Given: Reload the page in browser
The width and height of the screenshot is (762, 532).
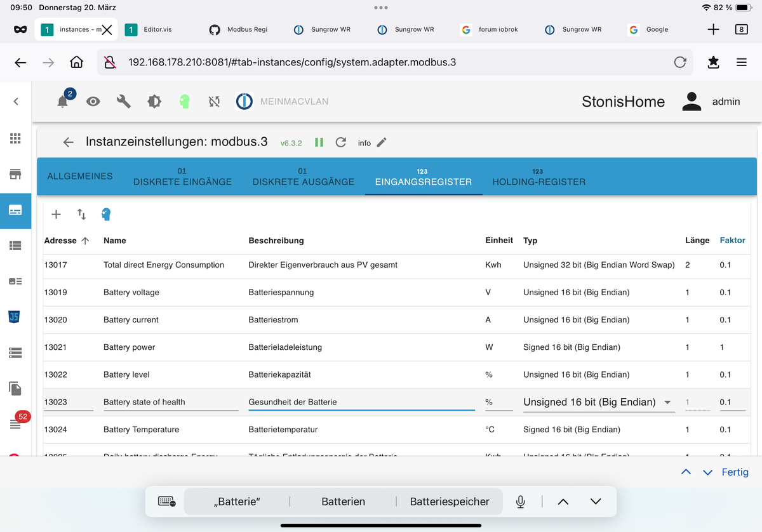Looking at the screenshot, I should click(680, 62).
